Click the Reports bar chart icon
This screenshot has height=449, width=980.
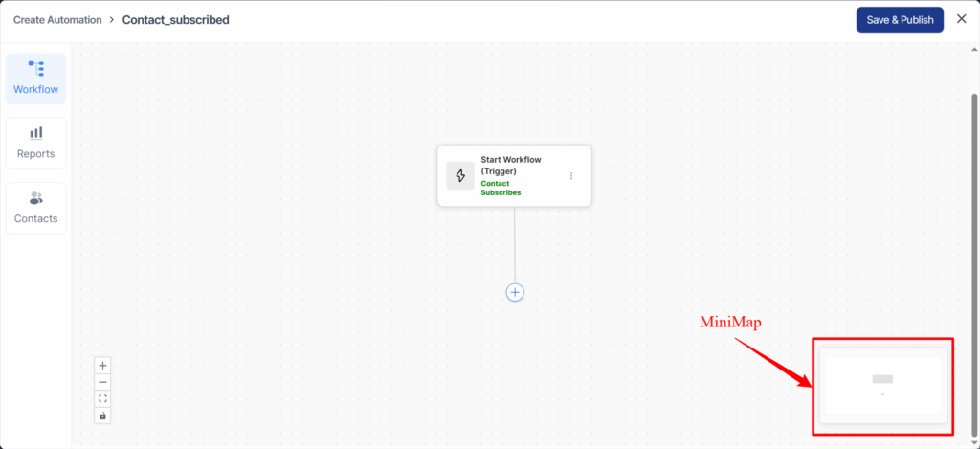36,133
